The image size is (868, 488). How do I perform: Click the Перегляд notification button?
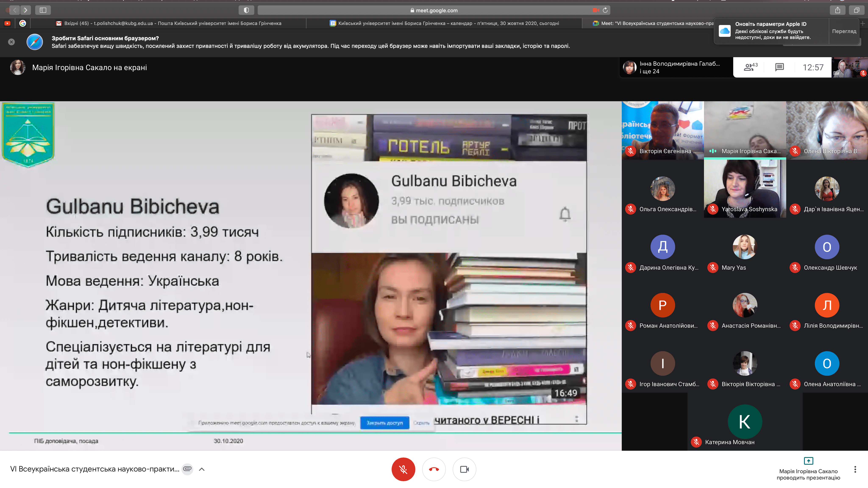844,31
